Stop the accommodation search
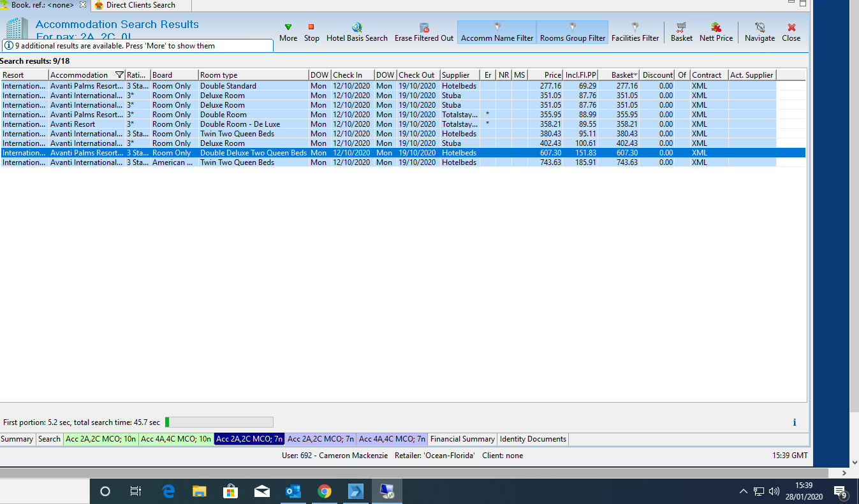 pos(311,32)
